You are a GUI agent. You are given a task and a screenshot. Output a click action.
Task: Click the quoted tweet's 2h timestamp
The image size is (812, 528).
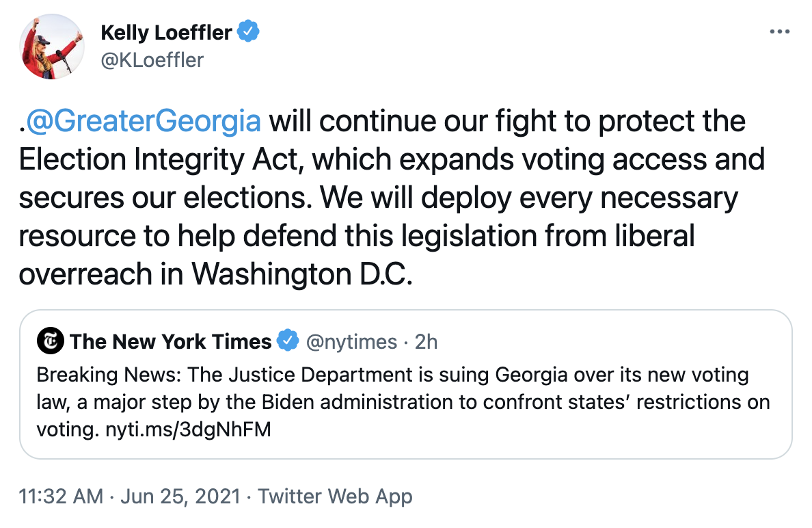pos(426,341)
